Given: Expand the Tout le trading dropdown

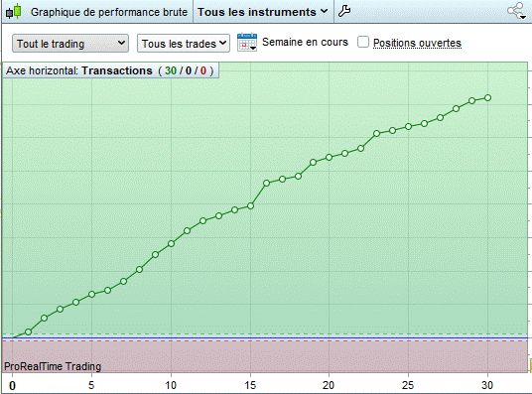Looking at the screenshot, I should click(x=70, y=44).
